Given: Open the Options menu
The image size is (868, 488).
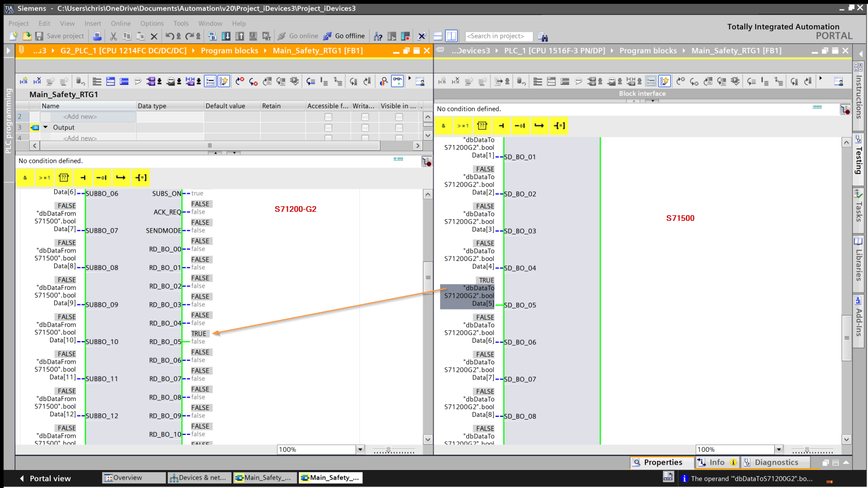Looking at the screenshot, I should point(152,23).
